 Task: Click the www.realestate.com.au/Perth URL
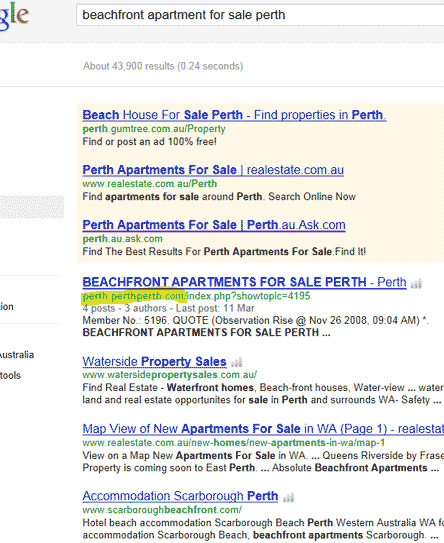[150, 184]
